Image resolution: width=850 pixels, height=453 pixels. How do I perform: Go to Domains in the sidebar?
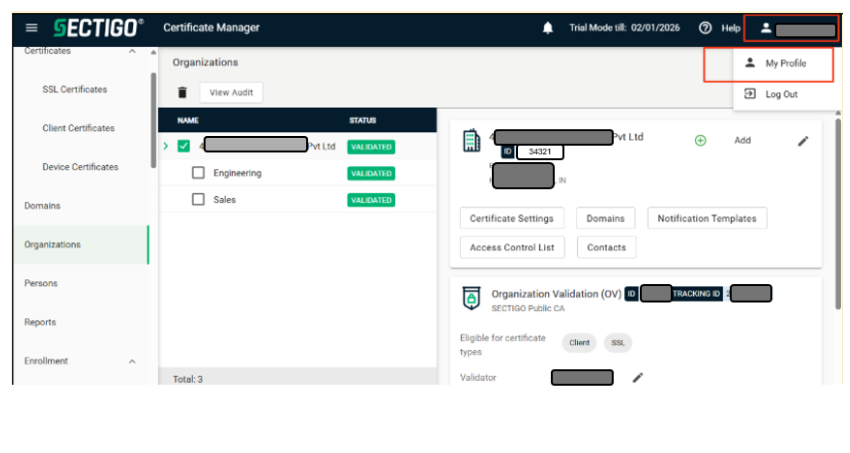[42, 206]
